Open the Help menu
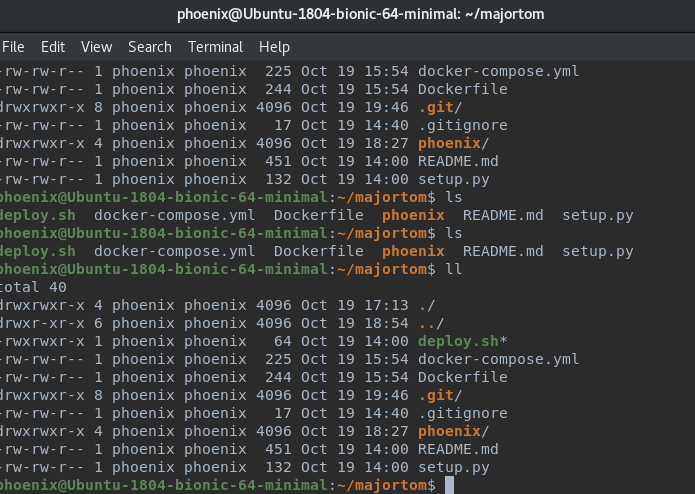This screenshot has width=695, height=494. 274,47
